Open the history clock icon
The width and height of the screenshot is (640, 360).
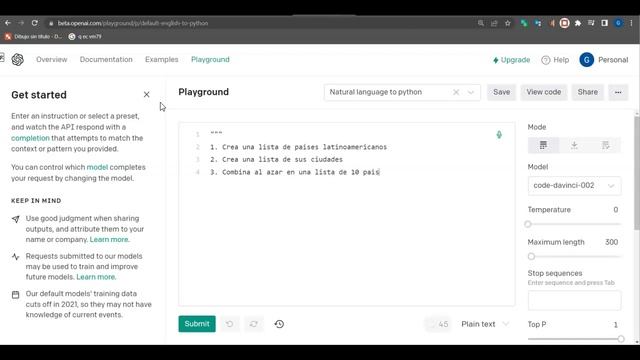click(x=279, y=324)
